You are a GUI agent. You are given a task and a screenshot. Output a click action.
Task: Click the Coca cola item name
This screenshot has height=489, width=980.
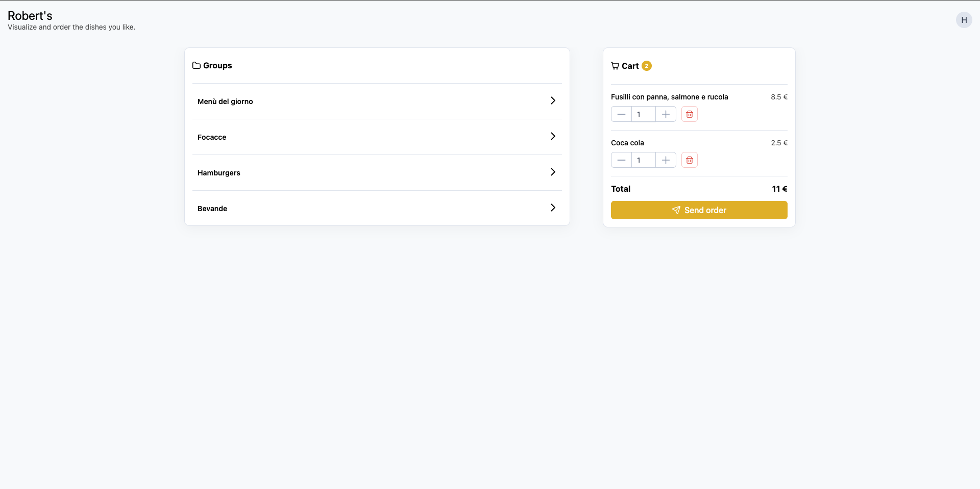tap(627, 143)
